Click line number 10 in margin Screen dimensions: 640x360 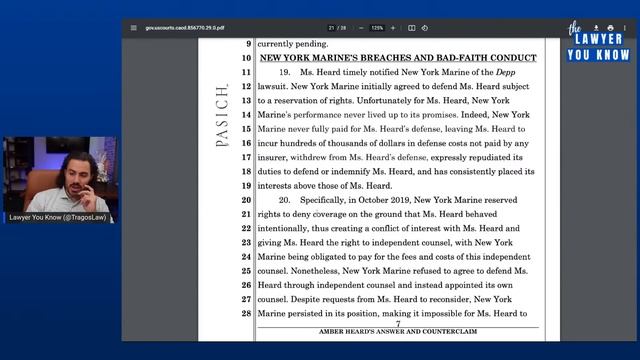pos(246,58)
